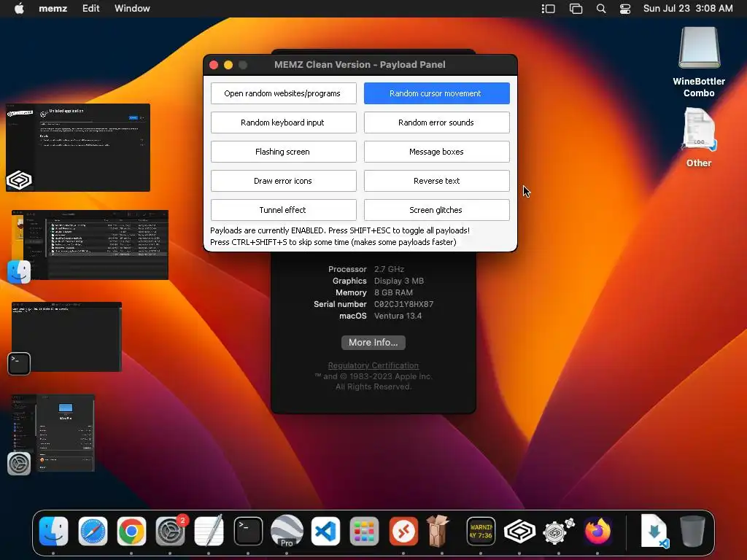
Task: Toggle the Flashing screen payload
Action: tap(284, 152)
